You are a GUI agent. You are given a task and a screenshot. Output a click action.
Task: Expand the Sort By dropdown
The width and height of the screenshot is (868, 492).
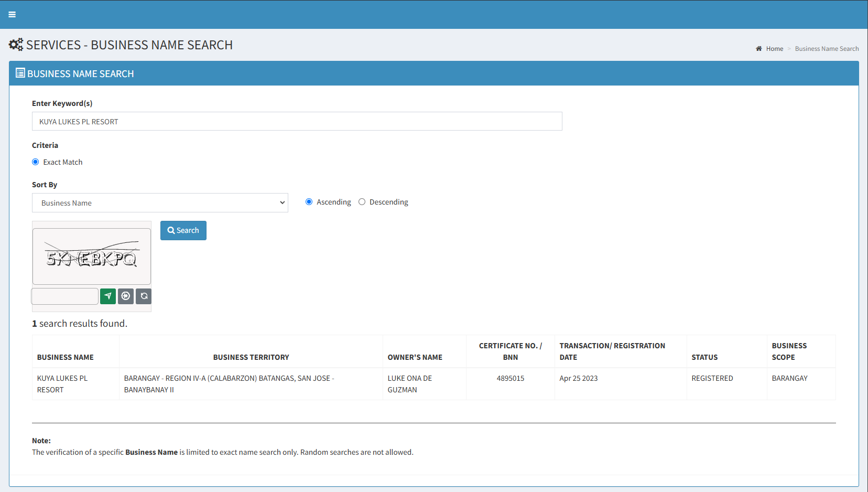(x=160, y=203)
